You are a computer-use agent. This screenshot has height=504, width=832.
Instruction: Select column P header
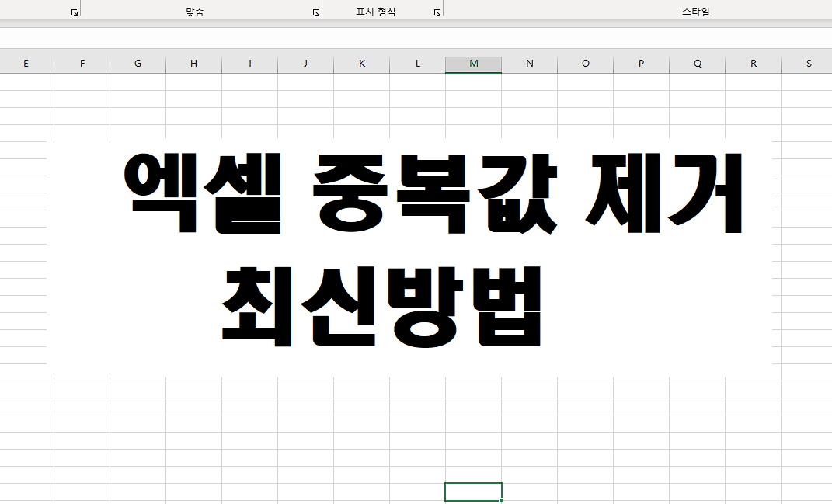641,63
